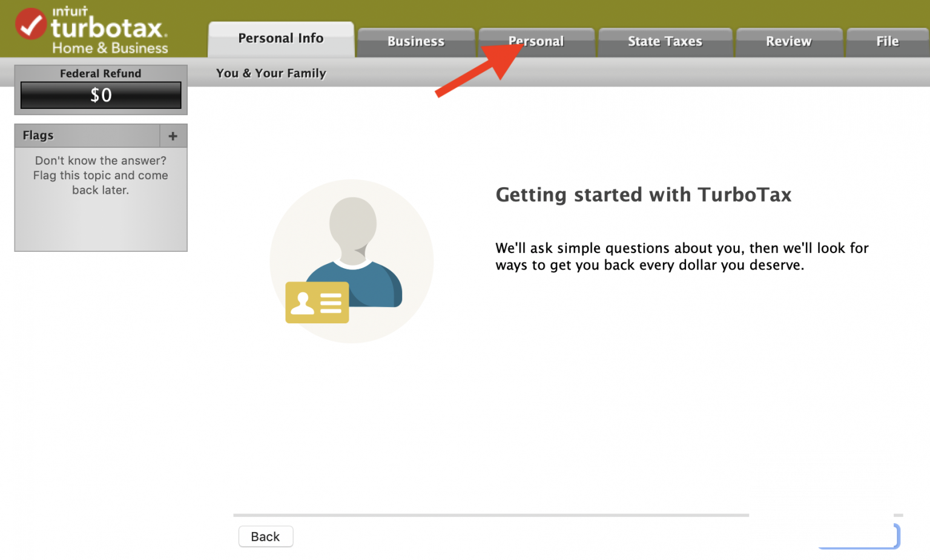The width and height of the screenshot is (930, 560).
Task: Open the State Taxes tab
Action: coord(665,42)
